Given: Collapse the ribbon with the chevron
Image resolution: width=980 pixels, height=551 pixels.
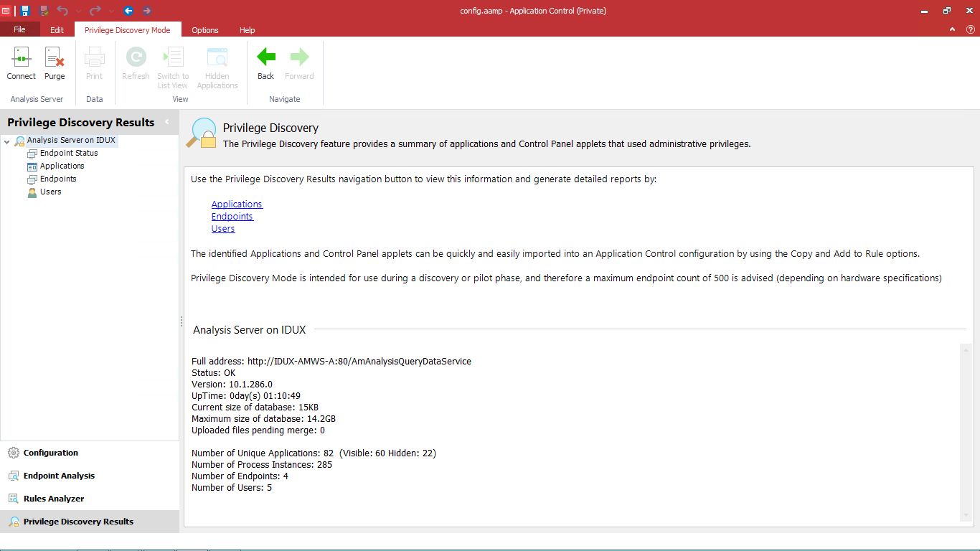Looking at the screenshot, I should [953, 29].
